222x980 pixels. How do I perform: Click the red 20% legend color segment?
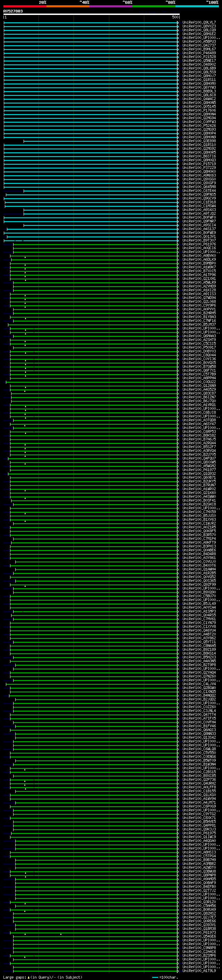point(25,6)
